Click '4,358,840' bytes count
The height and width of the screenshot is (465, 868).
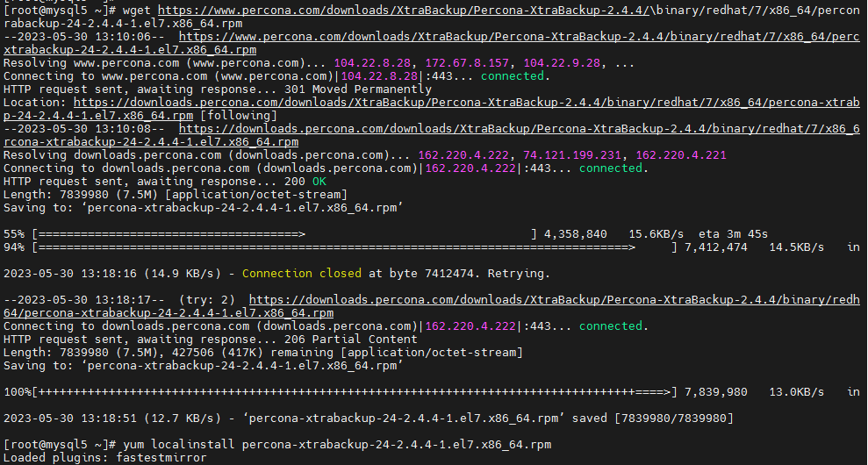point(575,234)
